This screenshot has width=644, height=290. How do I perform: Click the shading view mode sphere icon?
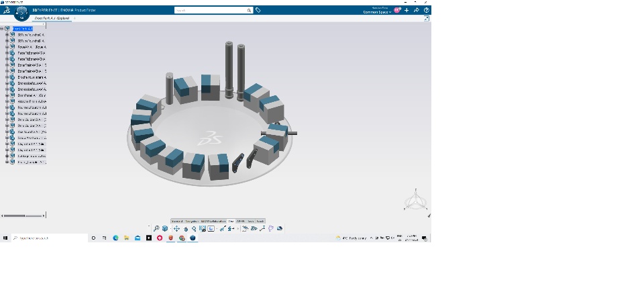(211, 229)
